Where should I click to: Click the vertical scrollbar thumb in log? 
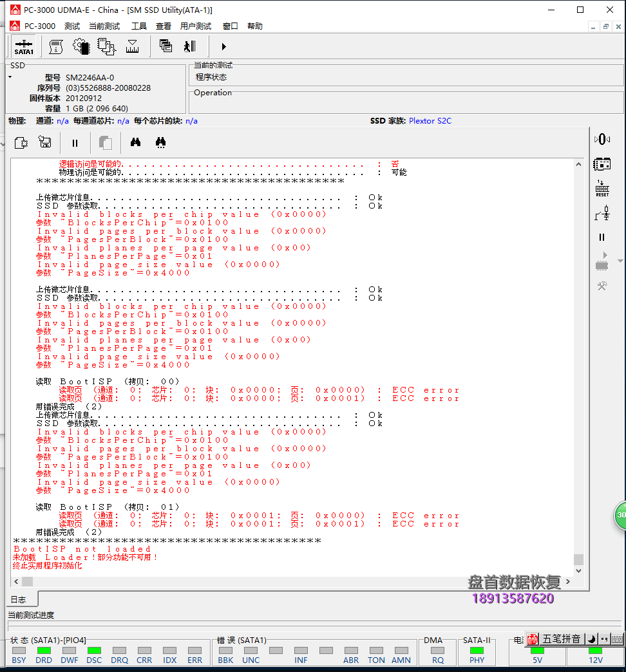(x=578, y=559)
